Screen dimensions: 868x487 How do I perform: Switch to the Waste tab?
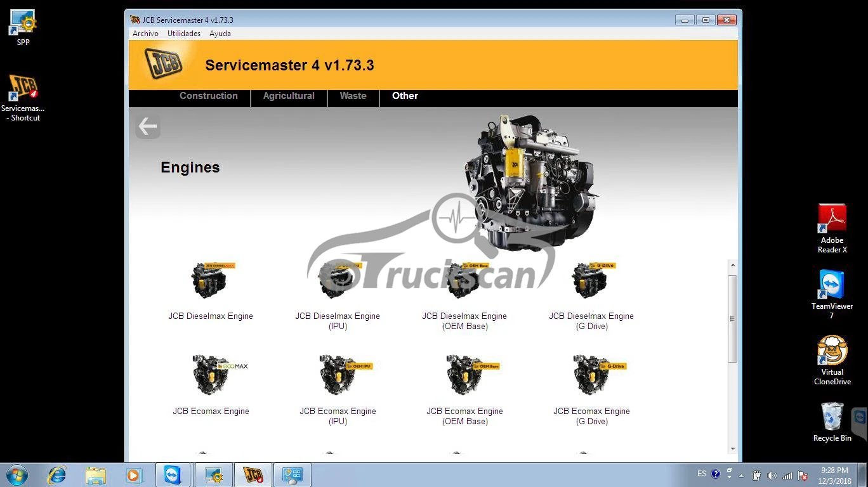point(353,96)
